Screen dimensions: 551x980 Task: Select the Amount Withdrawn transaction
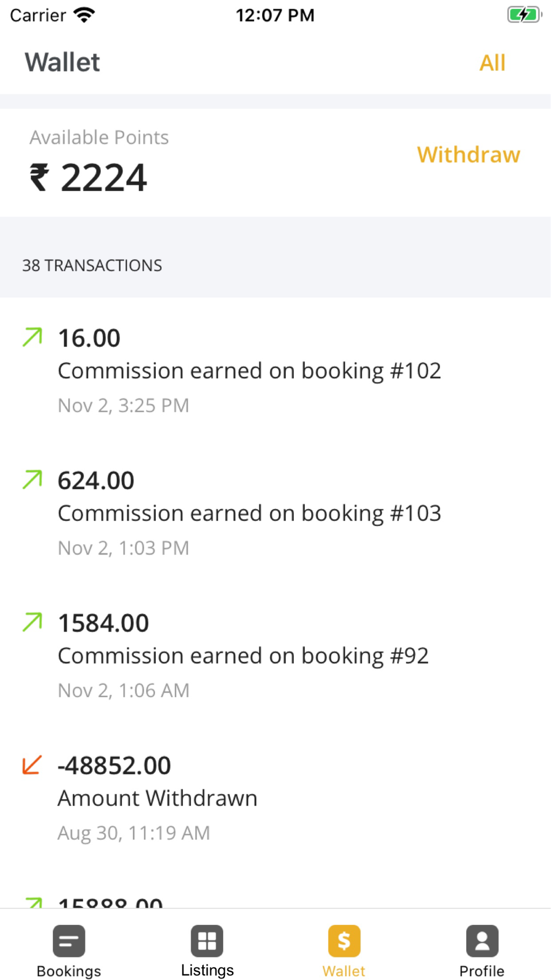pos(158,798)
